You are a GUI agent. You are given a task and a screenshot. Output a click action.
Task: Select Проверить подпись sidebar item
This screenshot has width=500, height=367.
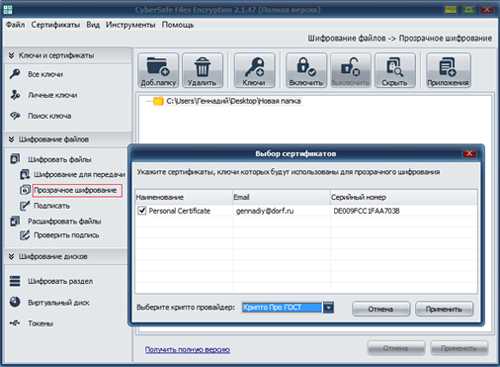pyautogui.click(x=66, y=235)
